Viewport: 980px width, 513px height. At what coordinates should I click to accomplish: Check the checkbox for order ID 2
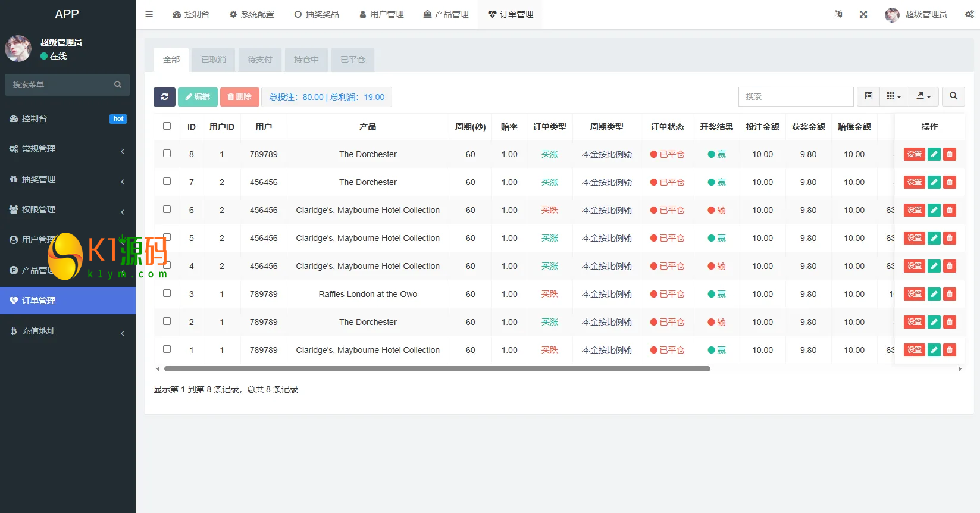point(167,321)
